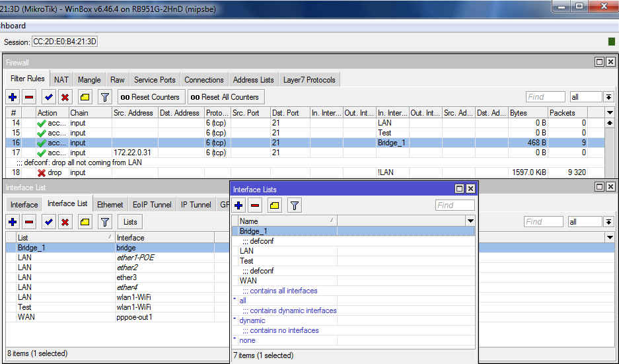619x364 pixels.
Task: Enable the selected firewall rule with checkmark
Action: pyautogui.click(x=49, y=96)
